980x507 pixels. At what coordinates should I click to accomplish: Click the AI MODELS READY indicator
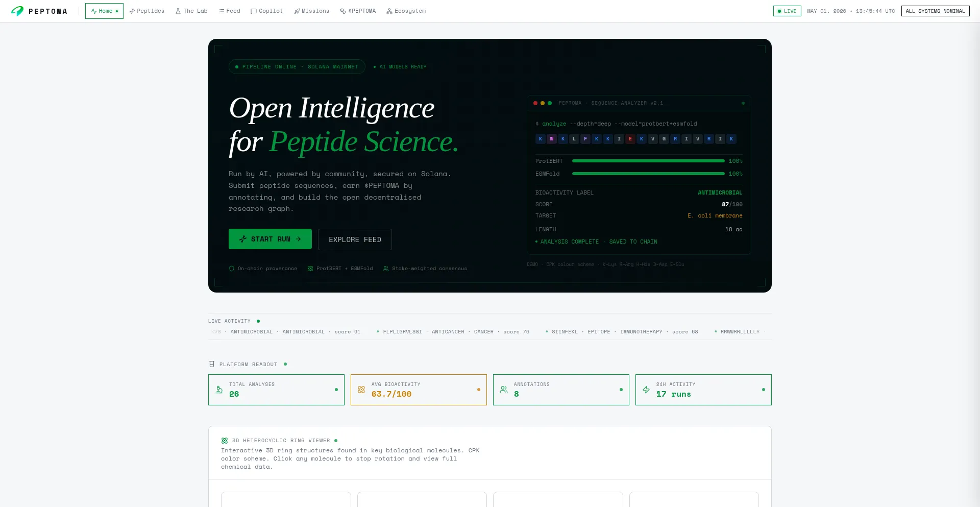400,67
